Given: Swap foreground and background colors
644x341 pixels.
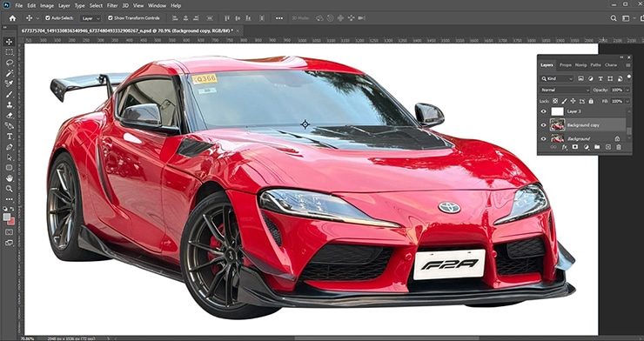Looking at the screenshot, I should (x=12, y=209).
